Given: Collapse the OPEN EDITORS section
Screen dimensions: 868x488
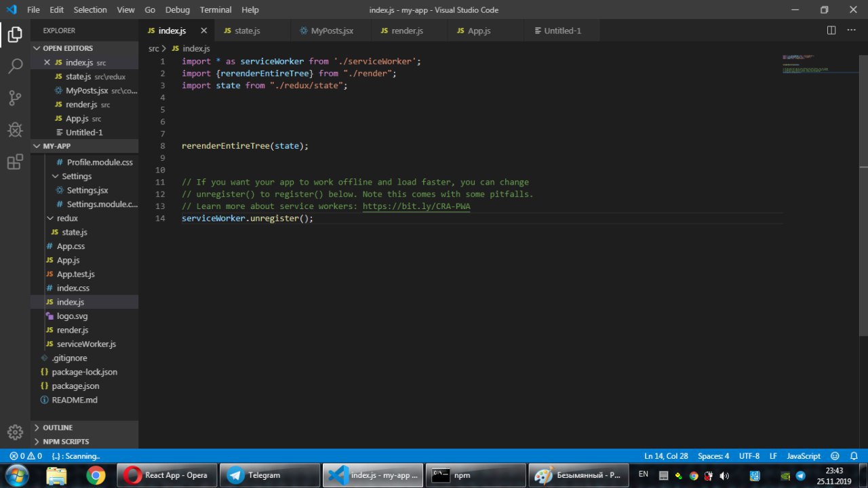Looking at the screenshot, I should (x=68, y=48).
